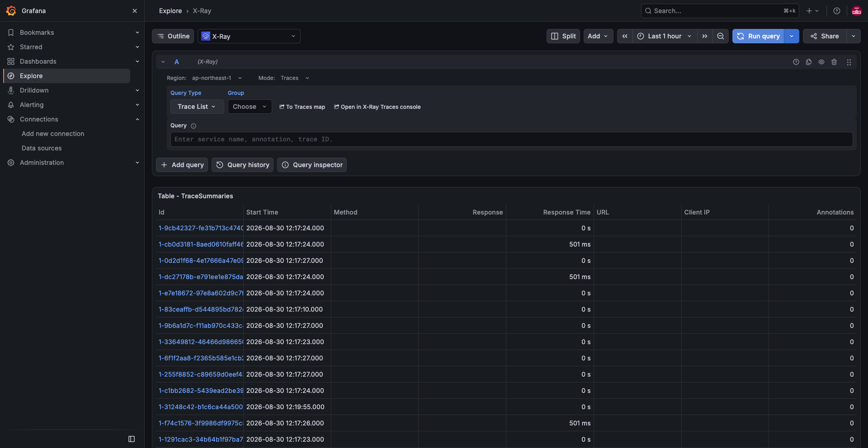Screen dimensions: 868x448
Task: Select Explore in the sidebar
Action: (67, 76)
